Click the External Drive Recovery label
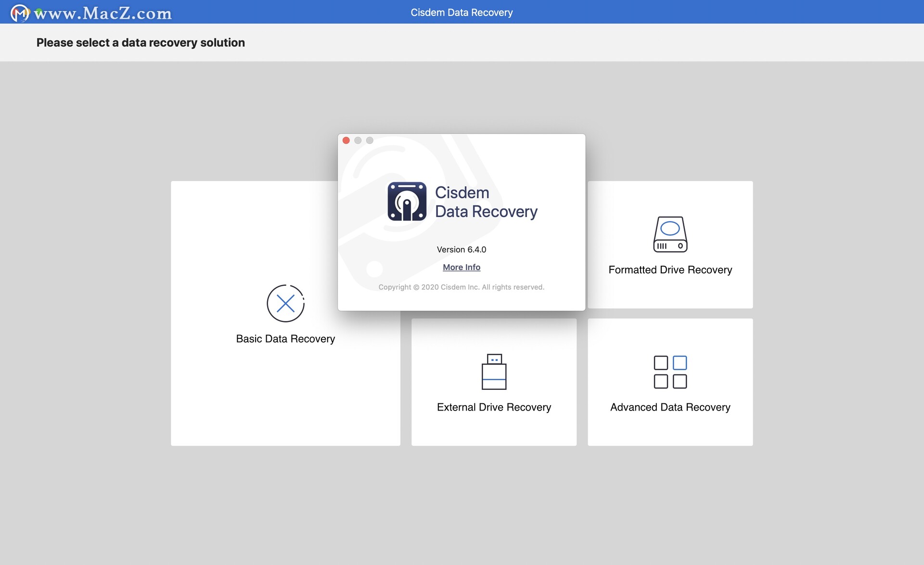Screen dimensions: 924x565 point(494,407)
